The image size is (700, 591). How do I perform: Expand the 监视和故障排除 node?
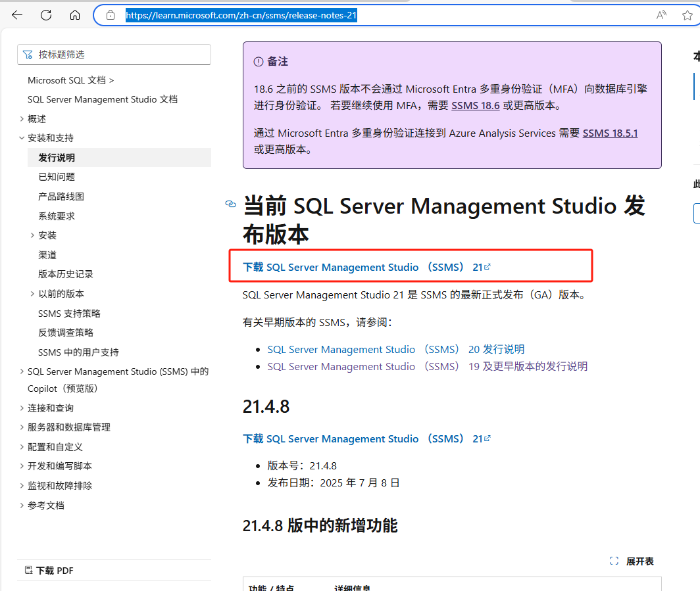point(22,485)
